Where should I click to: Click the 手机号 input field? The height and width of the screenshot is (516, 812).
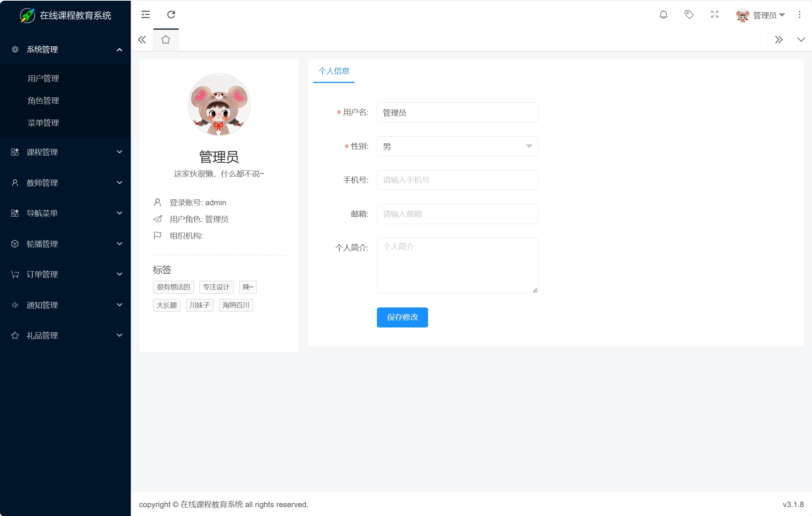[x=457, y=180]
